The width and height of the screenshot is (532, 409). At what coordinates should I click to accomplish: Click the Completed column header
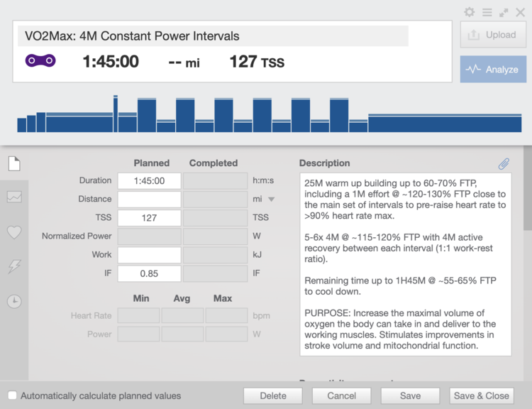214,163
